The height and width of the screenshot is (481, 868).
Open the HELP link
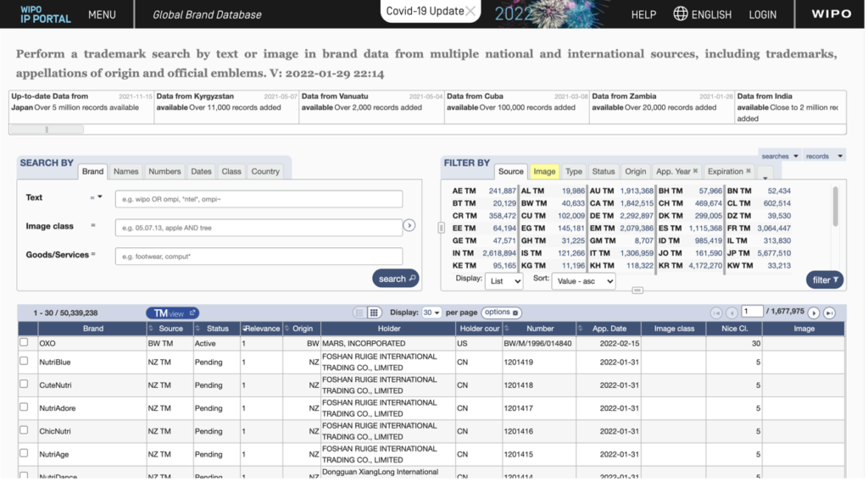pos(644,14)
